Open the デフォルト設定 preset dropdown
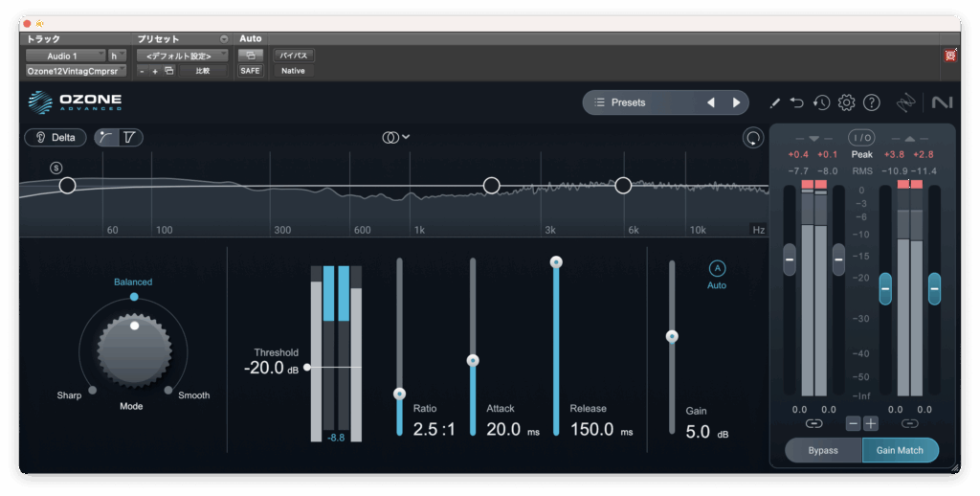 point(181,56)
